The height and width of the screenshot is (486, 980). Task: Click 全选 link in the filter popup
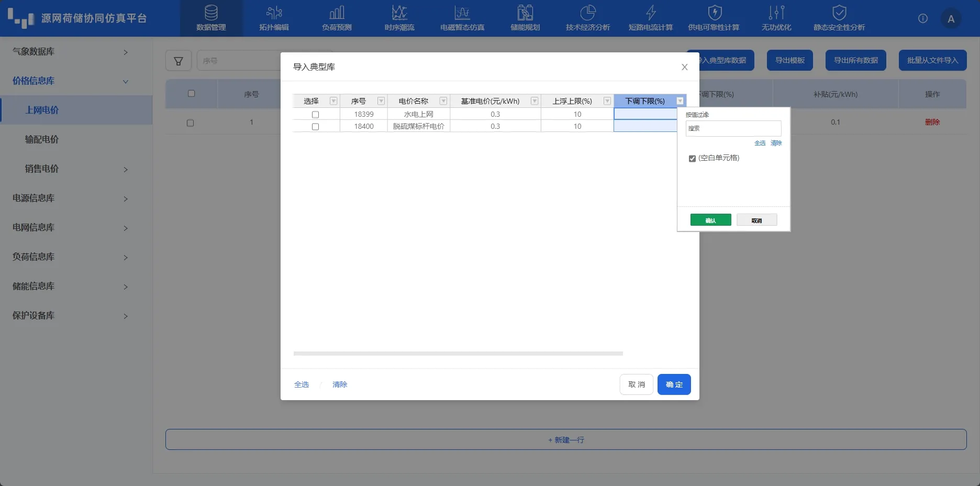[760, 143]
